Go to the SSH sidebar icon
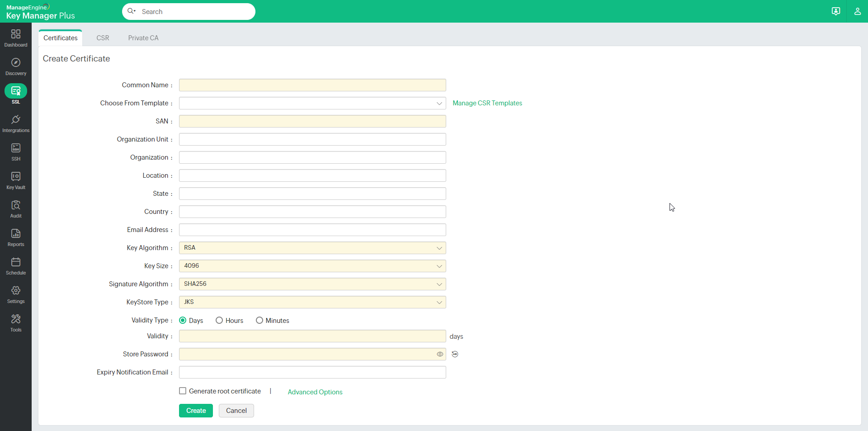This screenshot has width=868, height=431. click(x=16, y=148)
